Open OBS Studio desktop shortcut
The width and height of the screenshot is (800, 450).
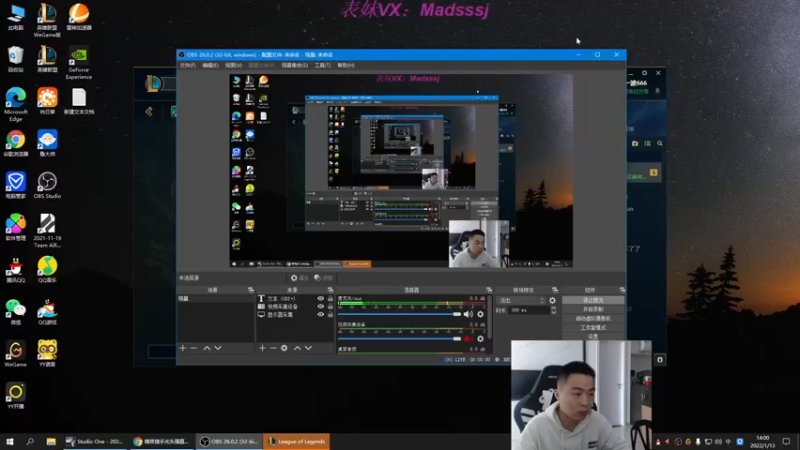[x=47, y=185]
